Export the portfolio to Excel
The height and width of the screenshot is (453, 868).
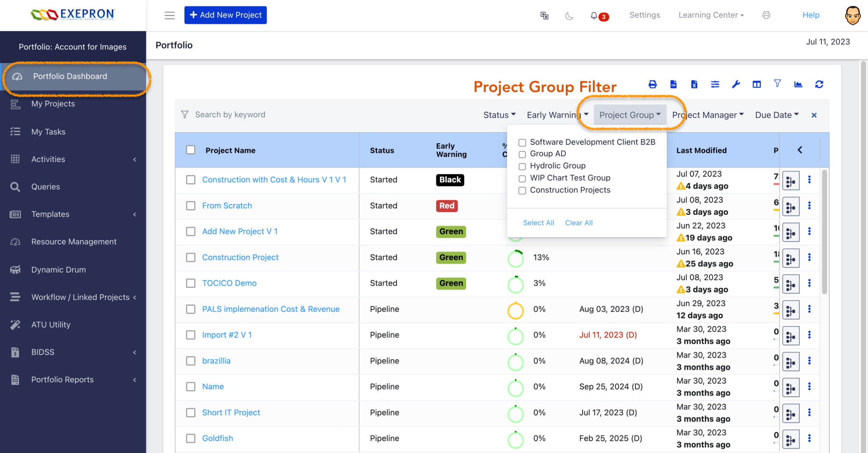click(x=694, y=84)
